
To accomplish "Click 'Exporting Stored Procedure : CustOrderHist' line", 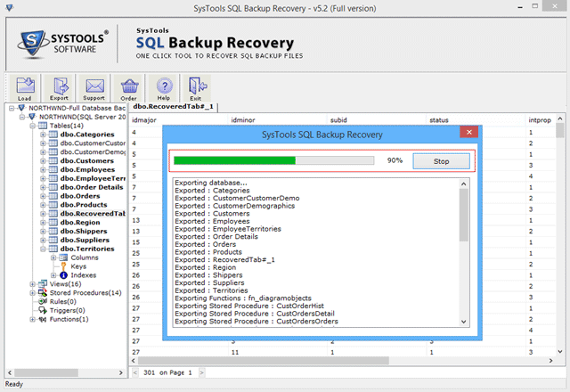I will point(249,306).
